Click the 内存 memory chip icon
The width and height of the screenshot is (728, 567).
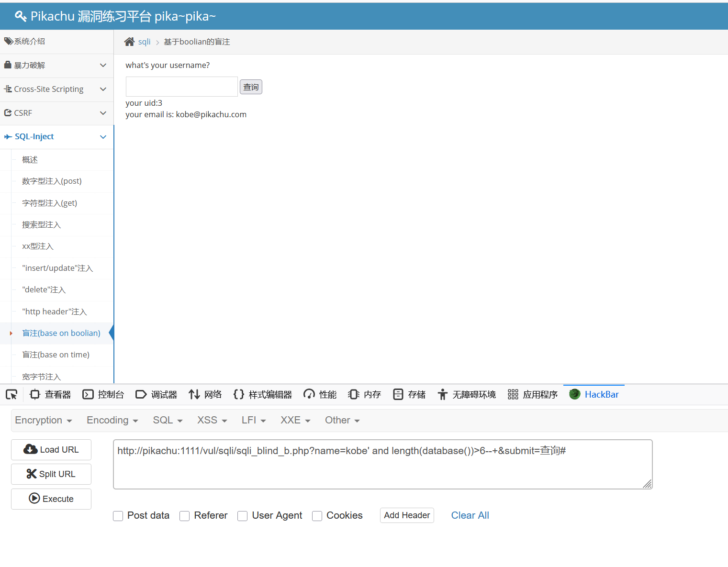click(354, 394)
